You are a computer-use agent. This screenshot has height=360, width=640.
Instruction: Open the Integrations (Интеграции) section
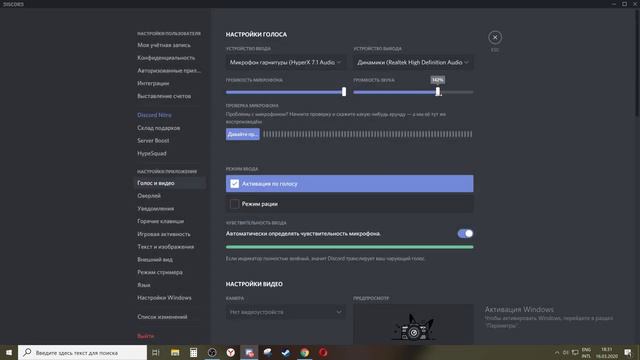(x=153, y=83)
